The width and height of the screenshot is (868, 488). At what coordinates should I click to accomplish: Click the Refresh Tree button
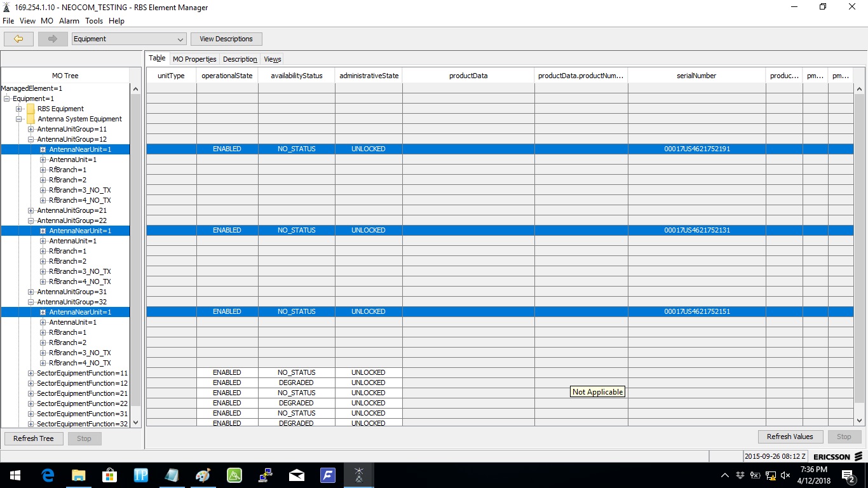point(34,438)
